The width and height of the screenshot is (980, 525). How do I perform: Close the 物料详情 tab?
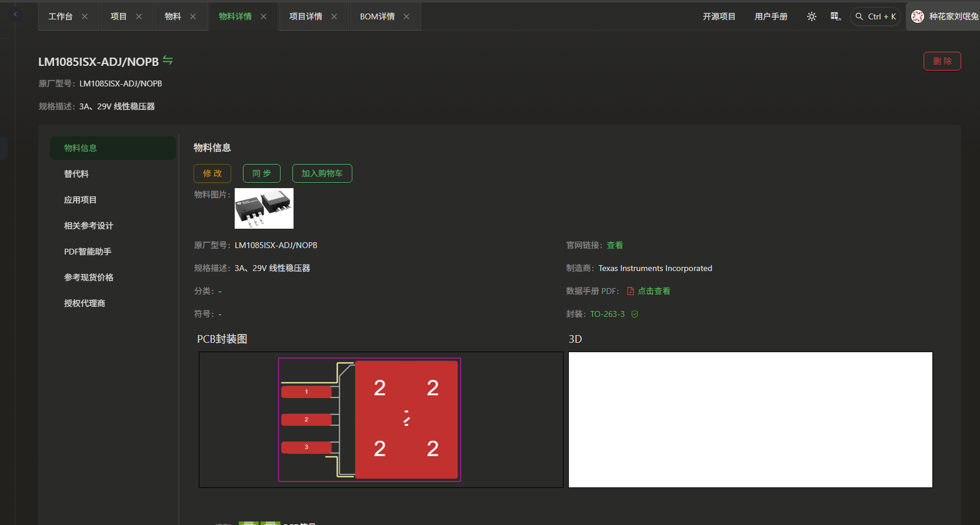click(264, 16)
